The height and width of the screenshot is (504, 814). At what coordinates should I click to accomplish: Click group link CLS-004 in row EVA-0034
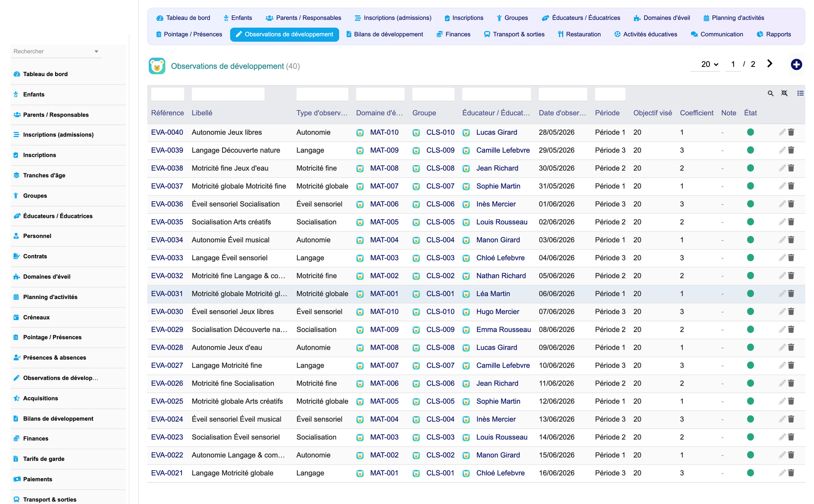[x=440, y=240]
